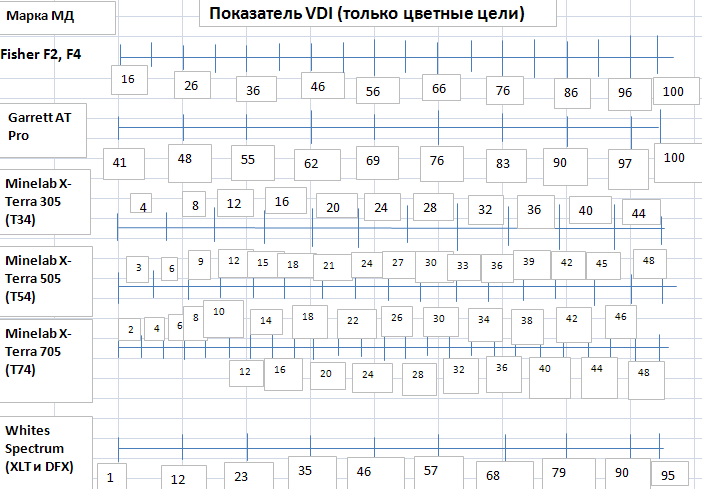Click the '97' box in the Garrett row
The image size is (702, 489).
628,169
